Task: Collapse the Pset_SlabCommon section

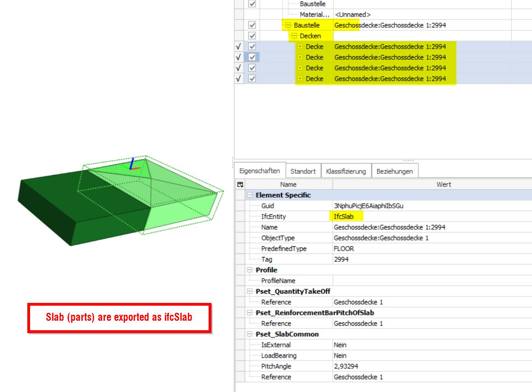Action: pyautogui.click(x=250, y=334)
